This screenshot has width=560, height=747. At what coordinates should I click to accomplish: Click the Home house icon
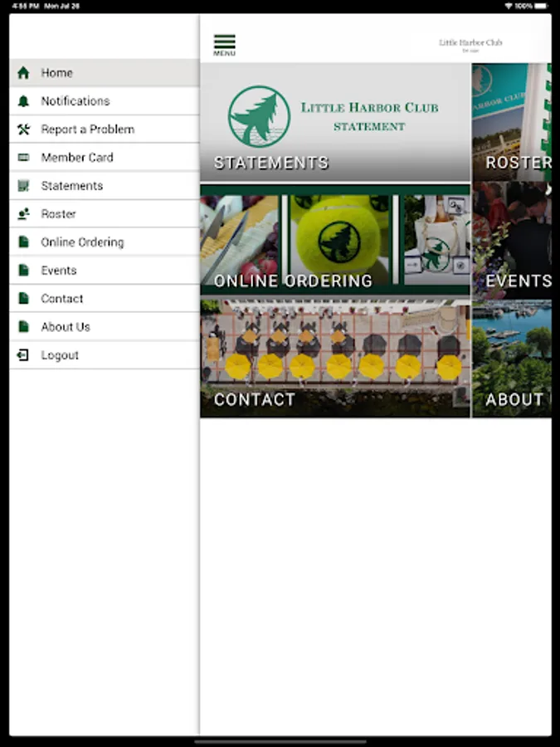(x=23, y=73)
